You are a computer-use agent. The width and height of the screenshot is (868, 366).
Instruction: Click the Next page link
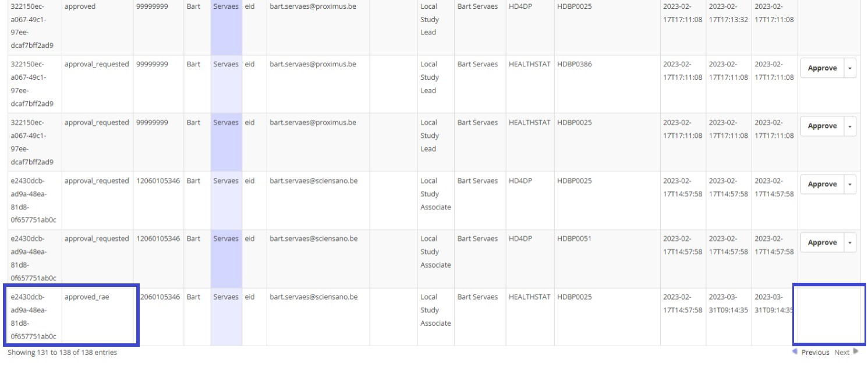click(842, 352)
